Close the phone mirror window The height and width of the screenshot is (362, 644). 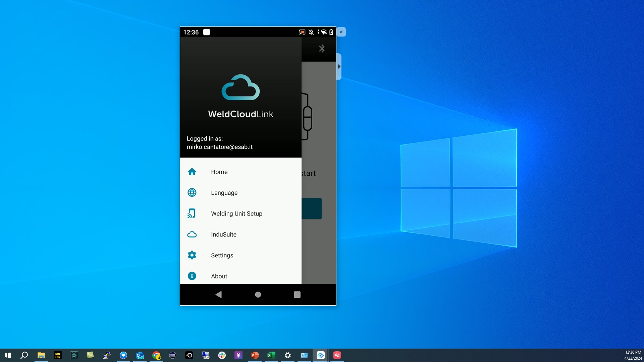(341, 32)
